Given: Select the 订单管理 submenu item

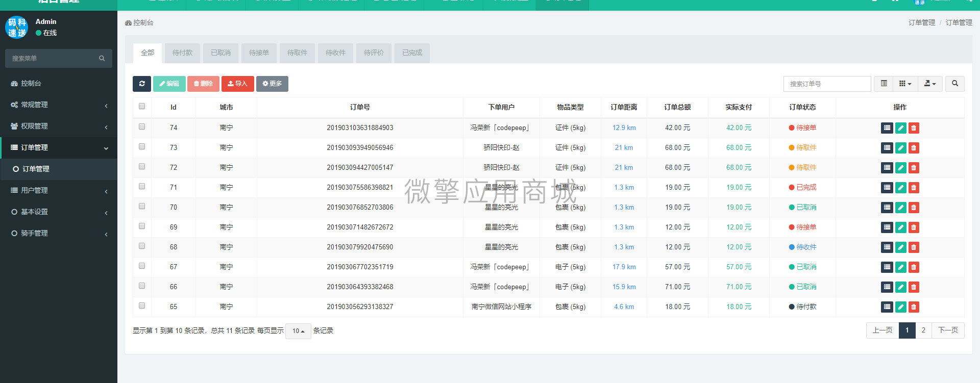Looking at the screenshot, I should pyautogui.click(x=59, y=169).
